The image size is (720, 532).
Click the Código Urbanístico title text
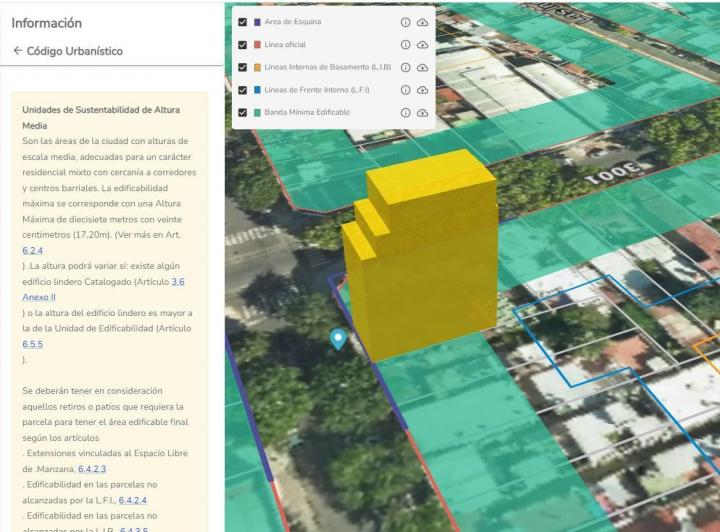tap(75, 51)
